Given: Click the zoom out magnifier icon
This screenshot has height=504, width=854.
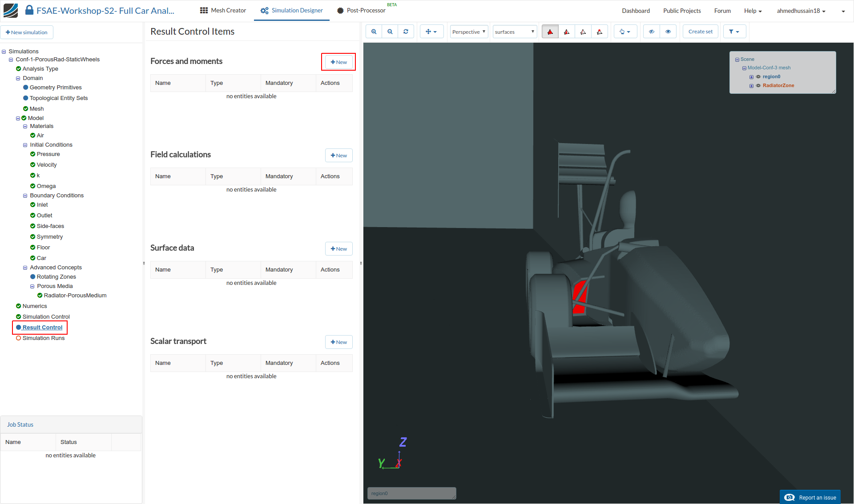Looking at the screenshot, I should (390, 32).
